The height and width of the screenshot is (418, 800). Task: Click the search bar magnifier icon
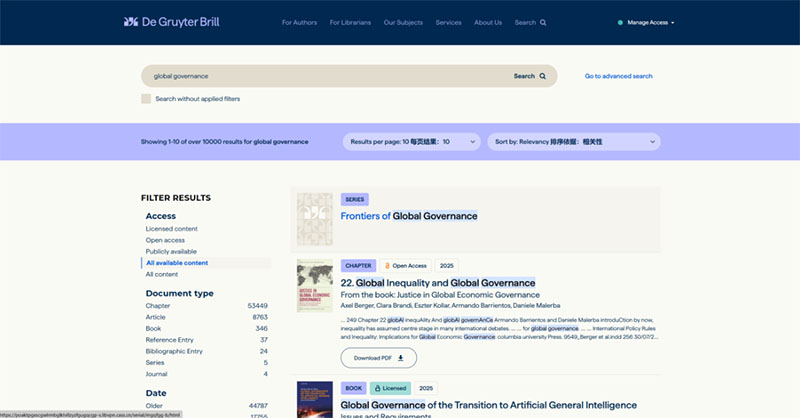click(543, 76)
